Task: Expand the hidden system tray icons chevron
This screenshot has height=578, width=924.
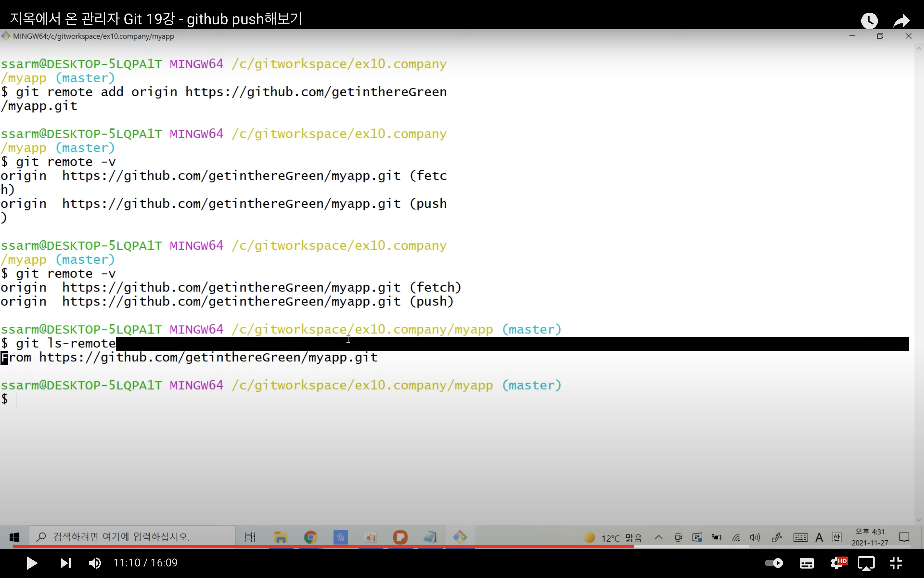Action: 659,538
